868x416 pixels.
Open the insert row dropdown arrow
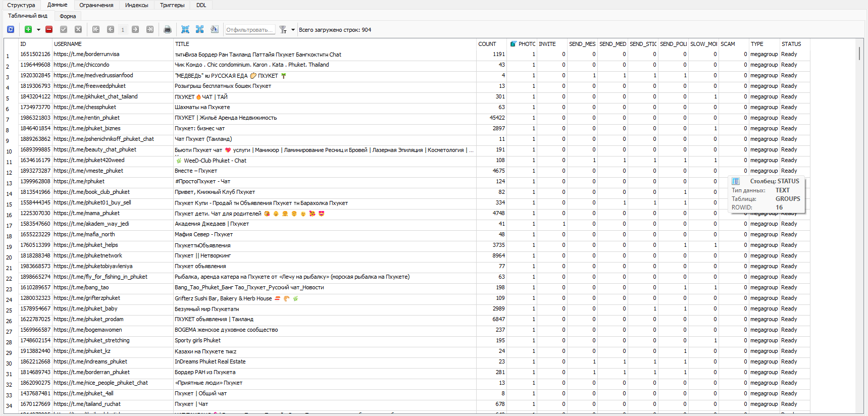[38, 30]
